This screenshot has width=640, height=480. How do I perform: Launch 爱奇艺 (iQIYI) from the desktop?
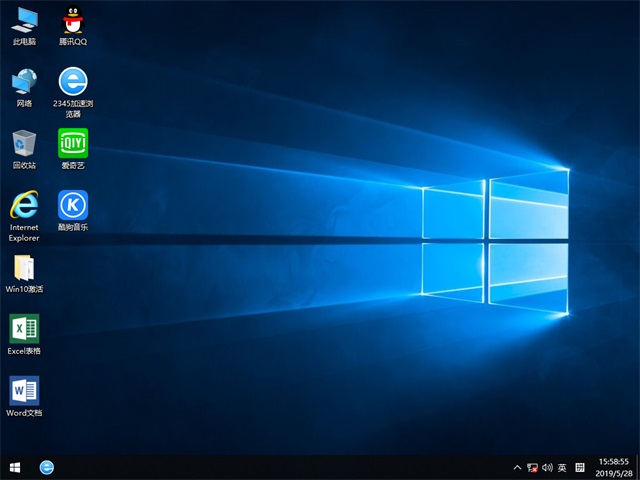(x=72, y=143)
